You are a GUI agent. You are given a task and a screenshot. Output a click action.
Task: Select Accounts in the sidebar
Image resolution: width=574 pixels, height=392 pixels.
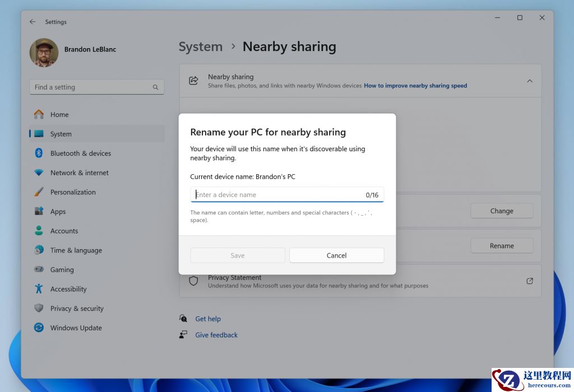[x=64, y=231]
